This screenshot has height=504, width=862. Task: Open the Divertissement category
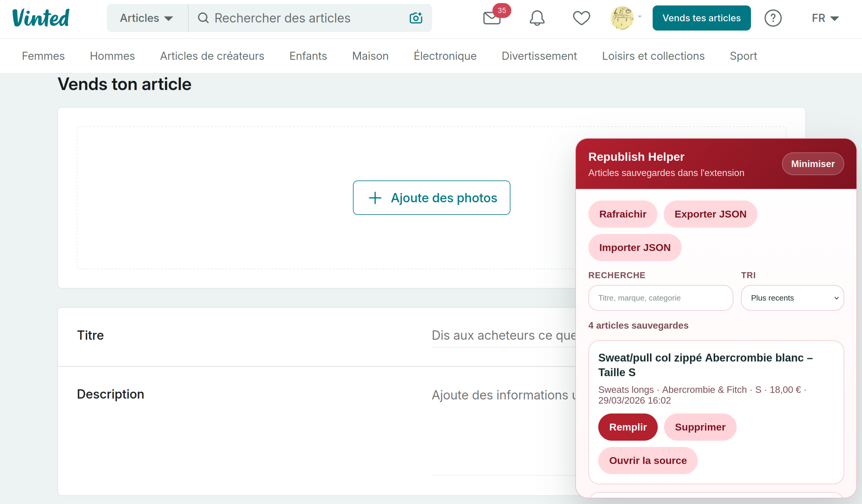click(539, 56)
